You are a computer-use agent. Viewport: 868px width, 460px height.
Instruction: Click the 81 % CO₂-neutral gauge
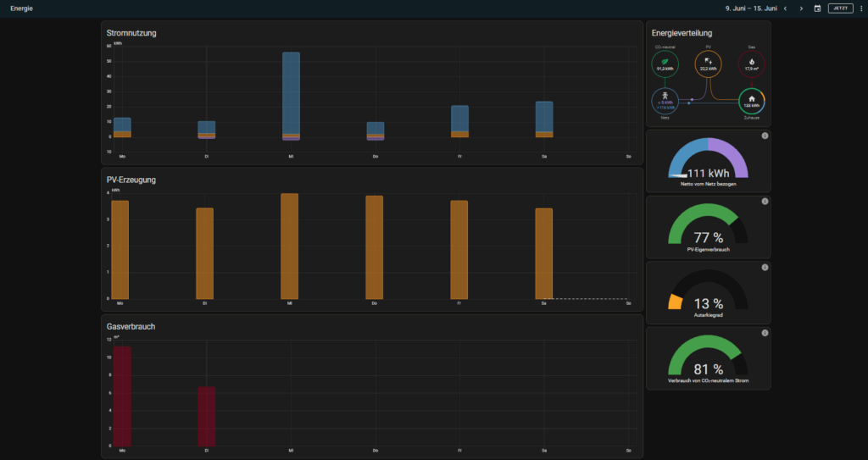708,355
